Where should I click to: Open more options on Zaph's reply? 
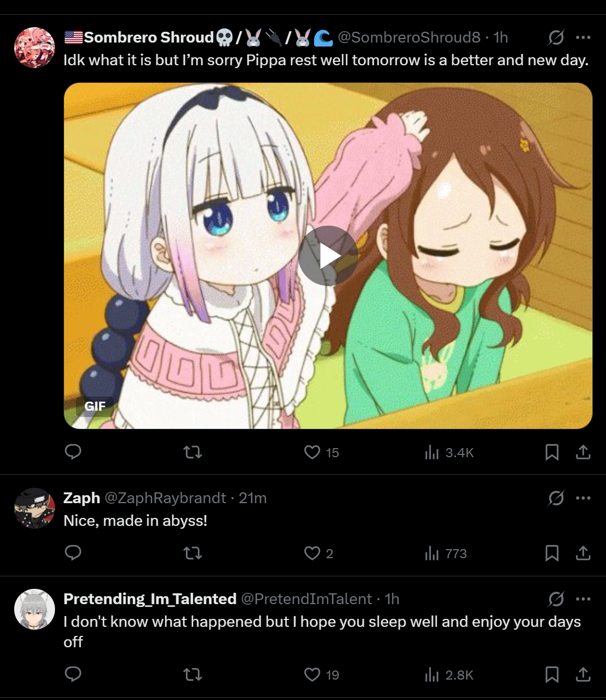583,498
